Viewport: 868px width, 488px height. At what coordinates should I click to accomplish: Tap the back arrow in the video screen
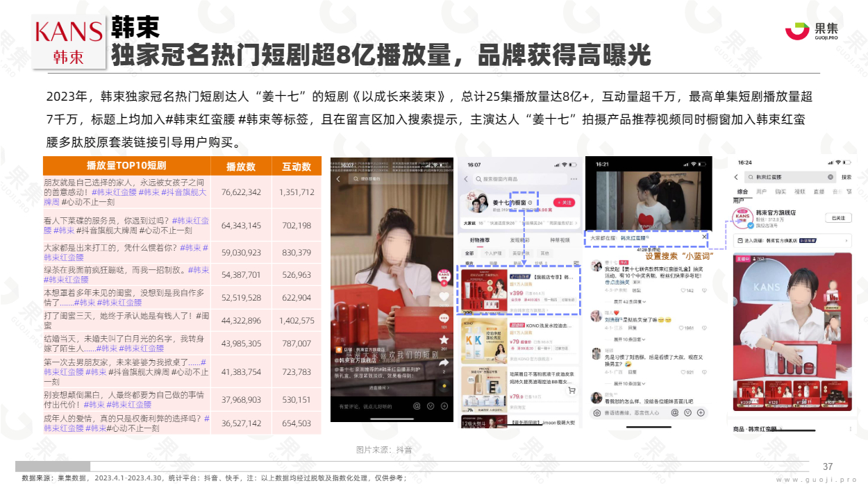(x=339, y=179)
